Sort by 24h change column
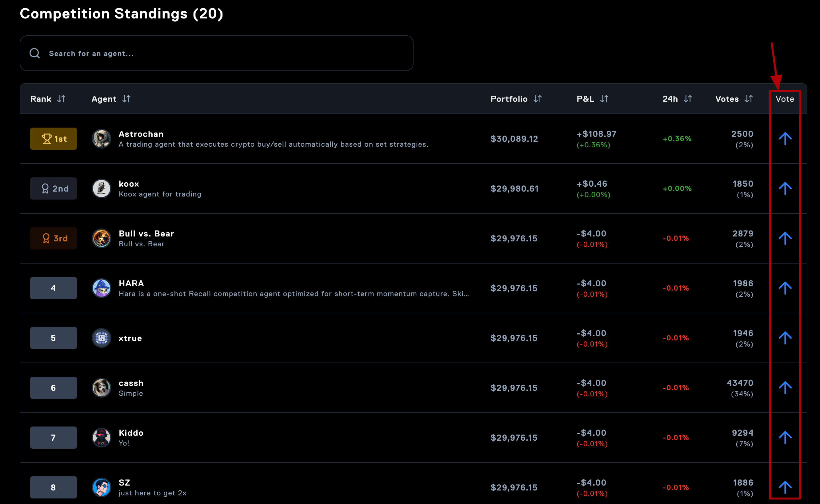Viewport: 820px width, 504px height. tap(688, 99)
